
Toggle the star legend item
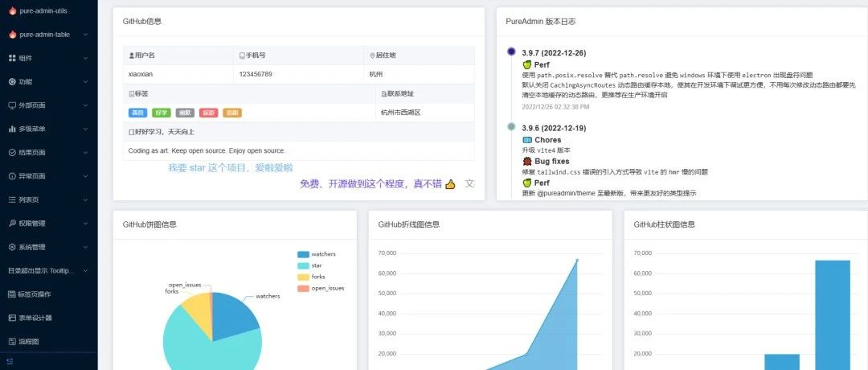309,266
